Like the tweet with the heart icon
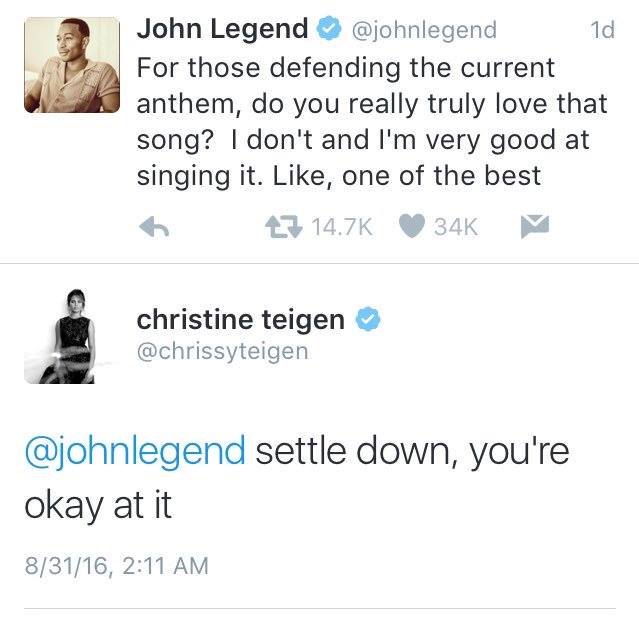The image size is (639, 623). 413,228
